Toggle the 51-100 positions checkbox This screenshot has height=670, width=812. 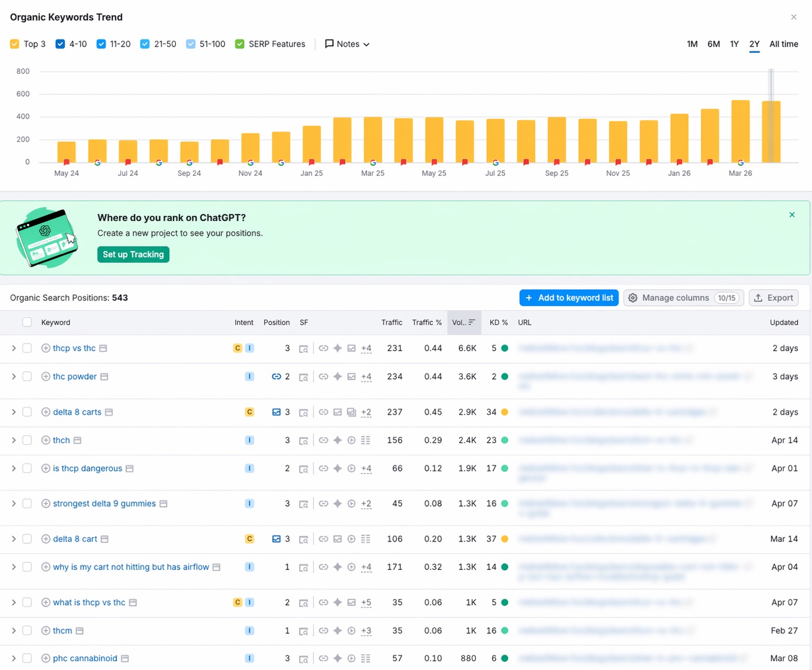pyautogui.click(x=191, y=44)
